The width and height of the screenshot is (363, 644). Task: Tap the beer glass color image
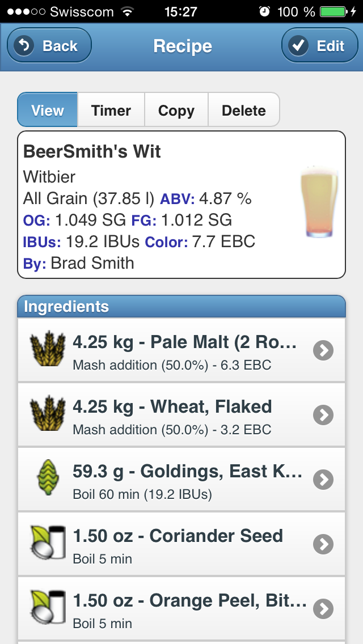(319, 202)
